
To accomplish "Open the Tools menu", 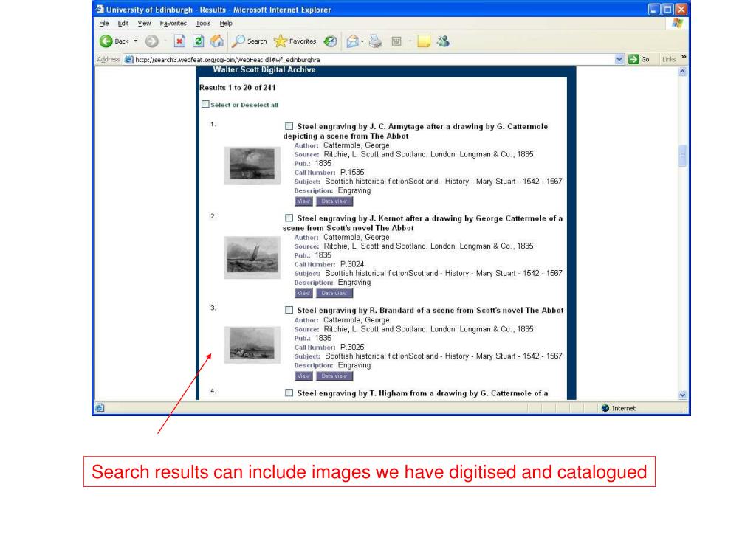I will pyautogui.click(x=203, y=23).
